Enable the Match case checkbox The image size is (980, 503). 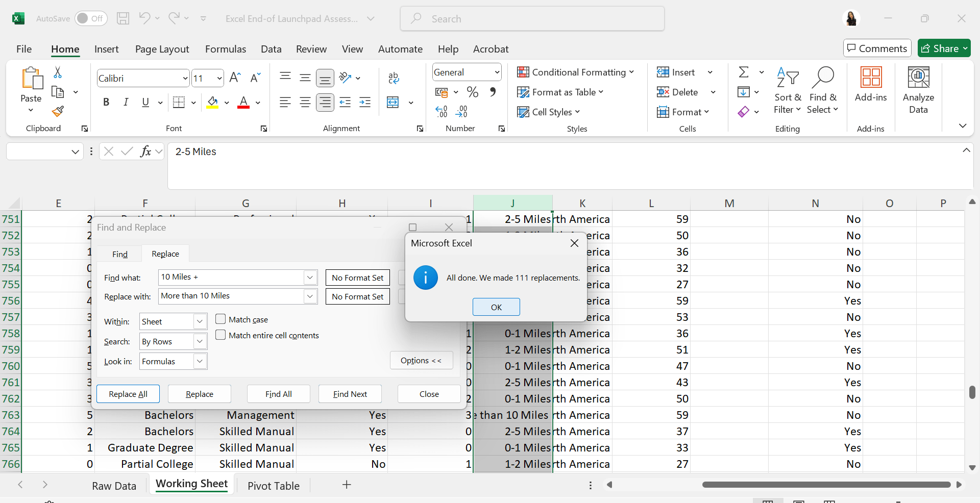[x=220, y=319]
